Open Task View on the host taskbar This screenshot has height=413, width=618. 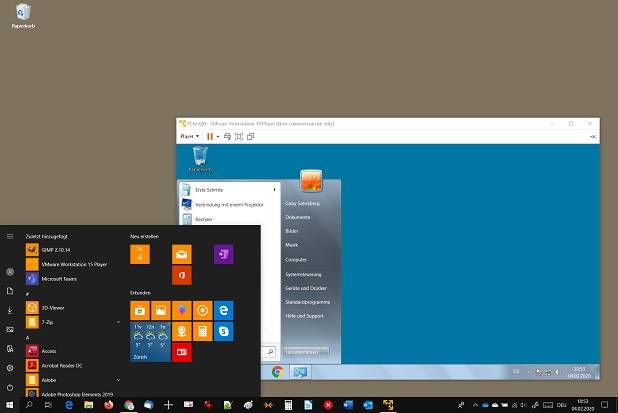tap(48, 405)
